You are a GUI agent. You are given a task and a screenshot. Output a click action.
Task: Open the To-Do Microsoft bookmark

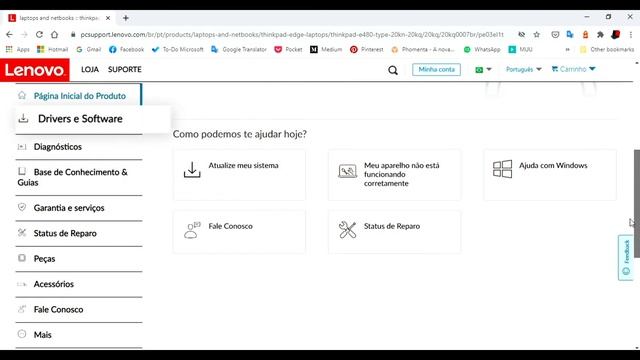(178, 49)
